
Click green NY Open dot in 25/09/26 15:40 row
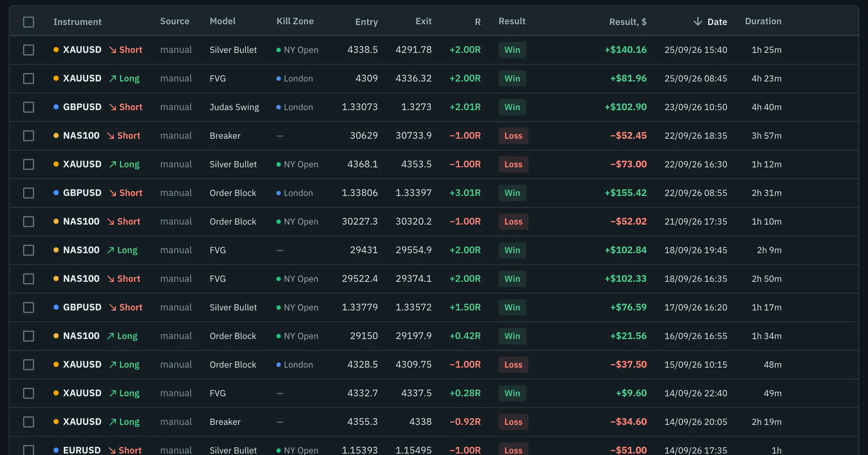279,50
